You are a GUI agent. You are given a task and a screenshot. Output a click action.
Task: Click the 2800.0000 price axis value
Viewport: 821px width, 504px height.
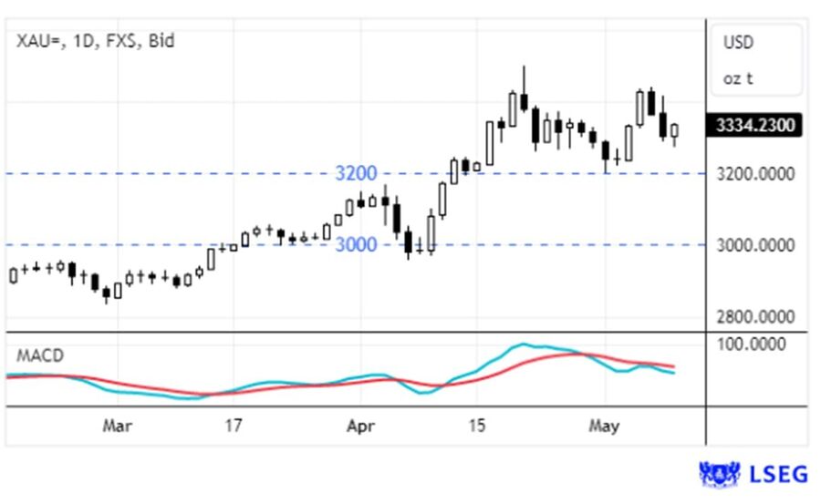754,317
